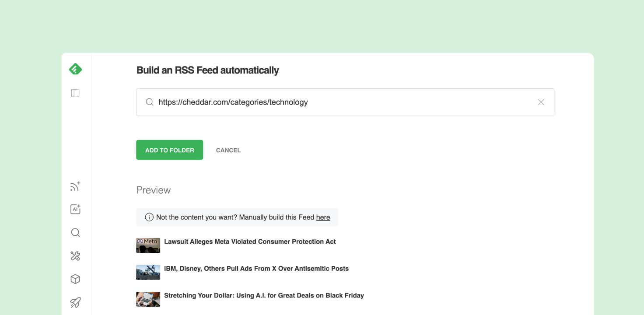Click the 'Build an RSS Feed automatically' heading
644x315 pixels.
click(x=208, y=70)
